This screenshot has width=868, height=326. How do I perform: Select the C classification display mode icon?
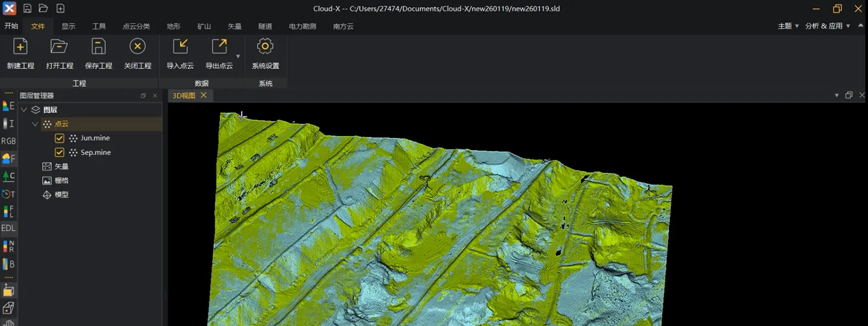[x=8, y=176]
